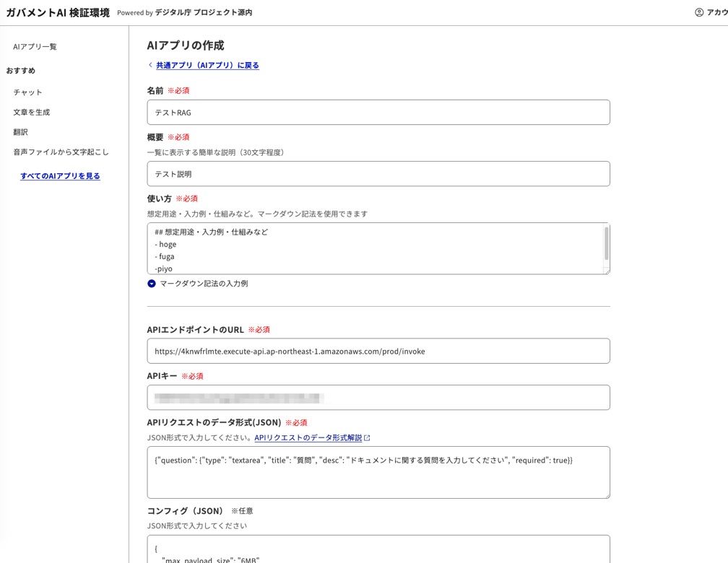Click the すべてのAIアプリを見る link
Screen dimensions: 728x563
pyautogui.click(x=60, y=175)
